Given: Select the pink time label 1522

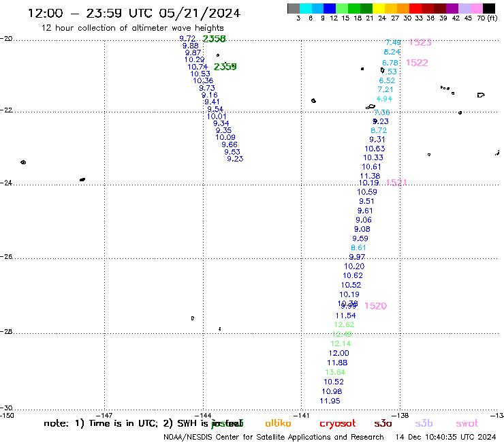Looking at the screenshot, I should click(x=417, y=63).
